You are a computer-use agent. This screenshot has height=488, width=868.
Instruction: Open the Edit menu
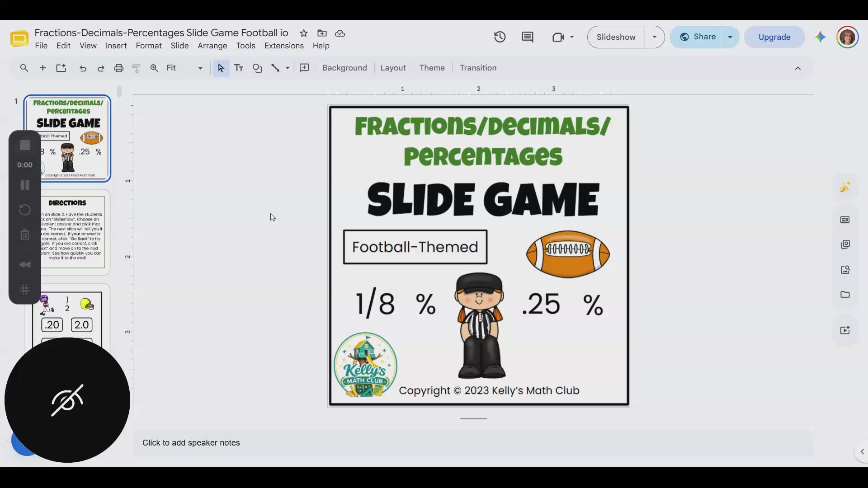coord(63,46)
